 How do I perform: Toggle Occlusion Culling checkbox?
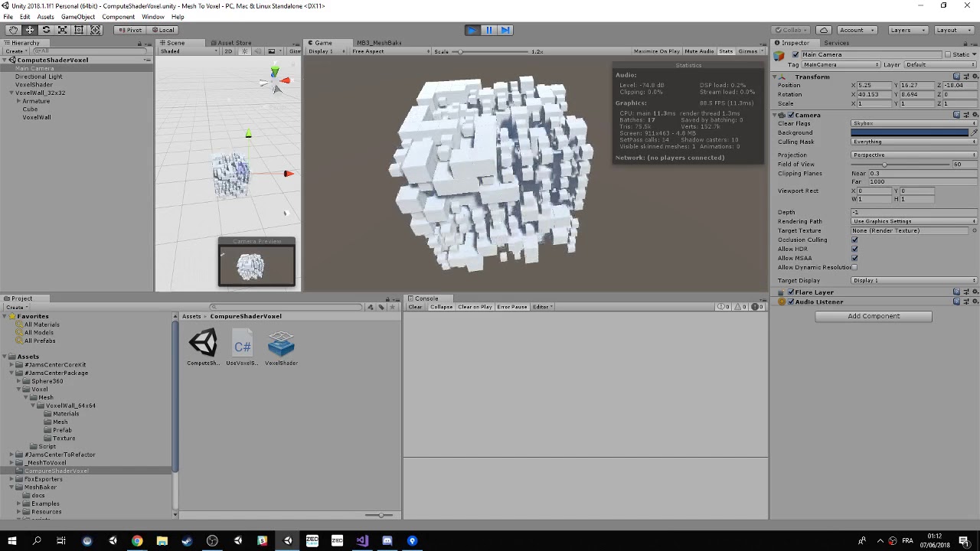pos(854,240)
